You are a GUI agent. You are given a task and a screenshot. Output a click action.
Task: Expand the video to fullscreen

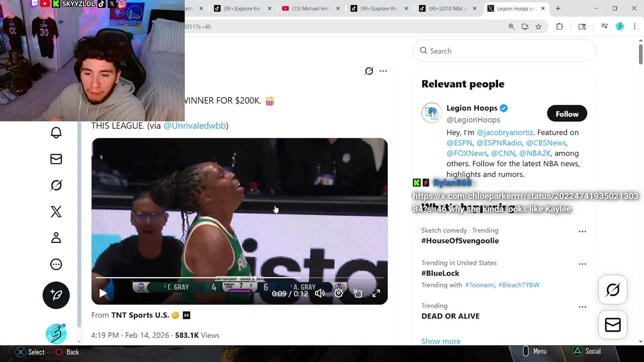coord(376,294)
